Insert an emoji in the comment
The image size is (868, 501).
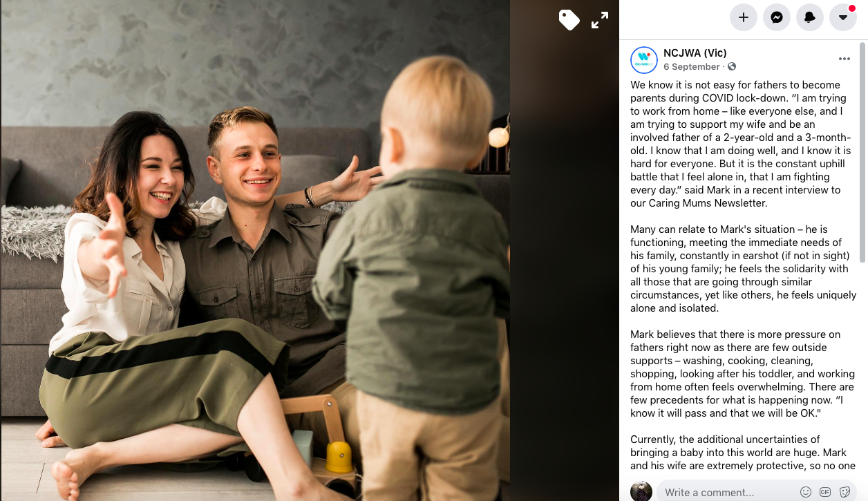pyautogui.click(x=806, y=492)
